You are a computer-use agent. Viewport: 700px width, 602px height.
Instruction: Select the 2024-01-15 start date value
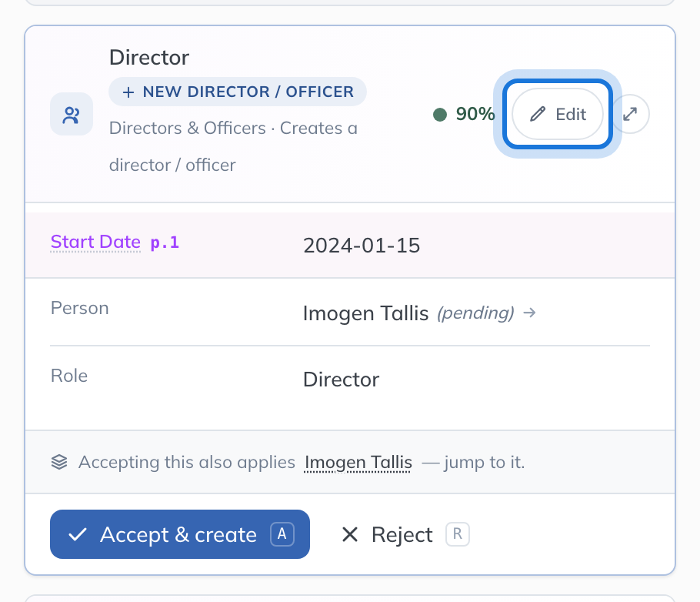point(362,246)
